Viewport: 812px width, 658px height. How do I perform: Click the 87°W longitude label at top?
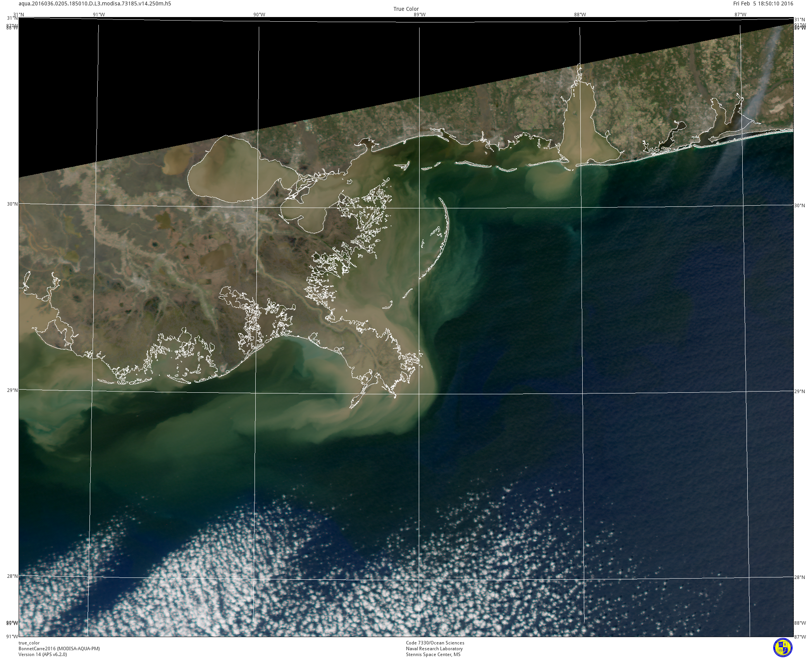(x=740, y=15)
